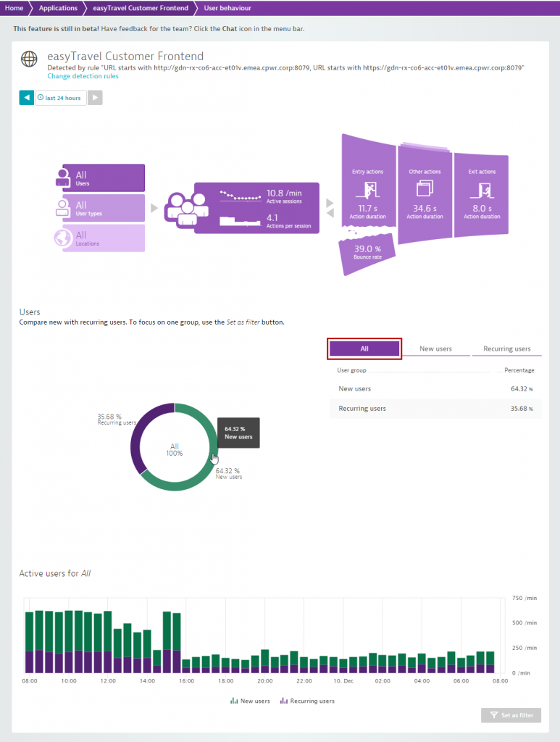
Task: Switch to the New users tab
Action: point(435,349)
